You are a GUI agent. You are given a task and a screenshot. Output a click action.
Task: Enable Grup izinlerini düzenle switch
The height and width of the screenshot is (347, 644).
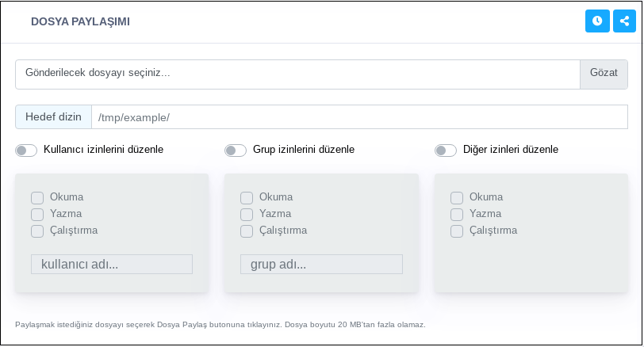click(236, 150)
